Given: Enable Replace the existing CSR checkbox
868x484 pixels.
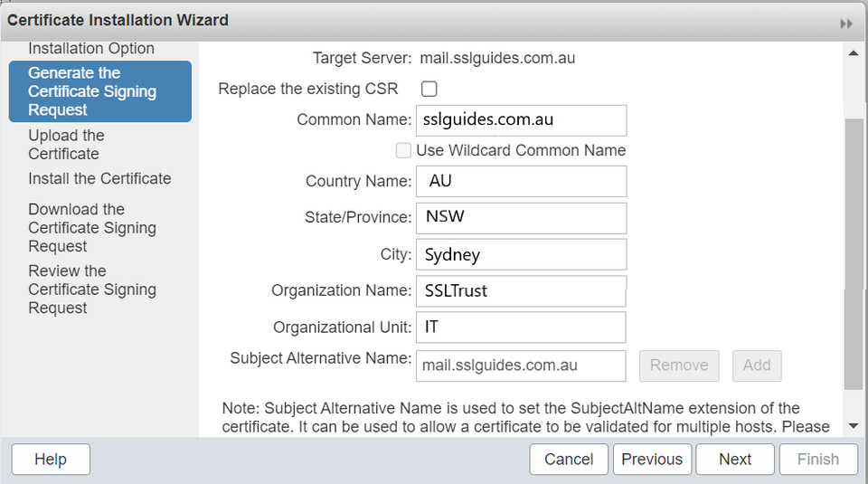Looking at the screenshot, I should click(429, 89).
